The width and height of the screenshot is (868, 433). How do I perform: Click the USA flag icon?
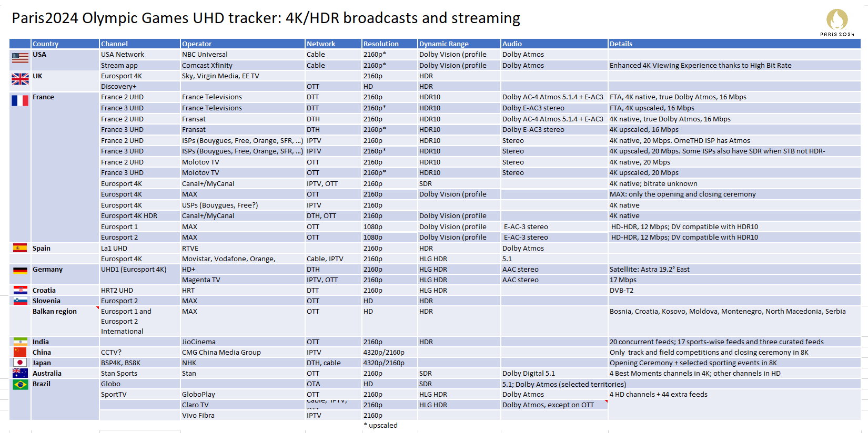pos(20,58)
